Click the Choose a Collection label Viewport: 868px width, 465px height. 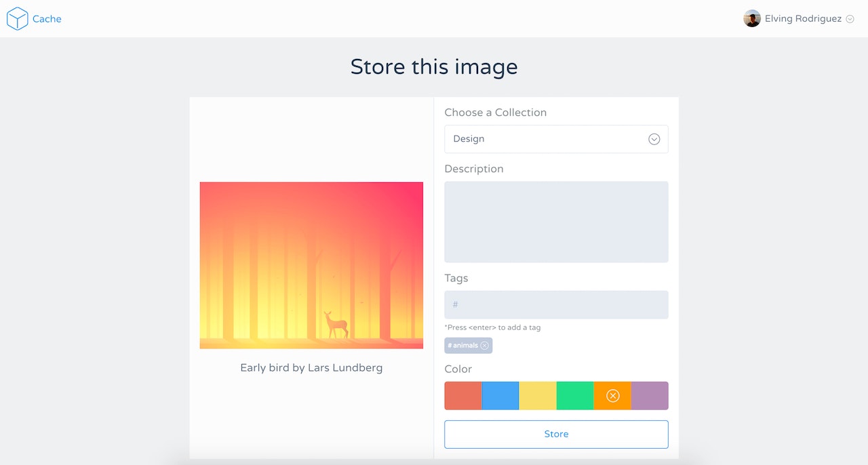[x=495, y=113]
